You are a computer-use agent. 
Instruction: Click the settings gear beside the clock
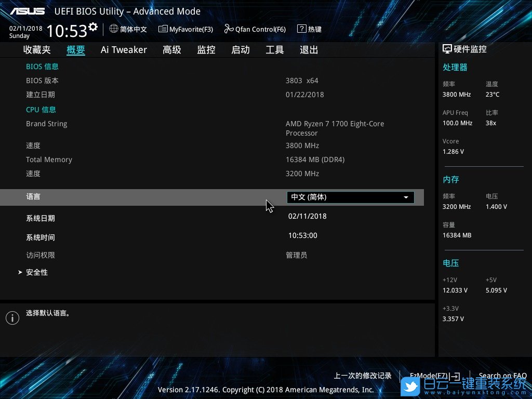pos(93,26)
